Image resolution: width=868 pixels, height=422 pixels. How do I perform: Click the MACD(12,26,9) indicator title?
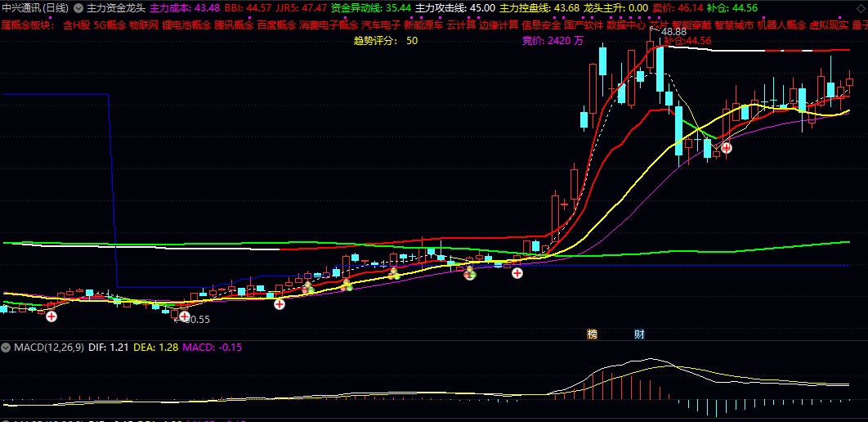[x=49, y=348]
